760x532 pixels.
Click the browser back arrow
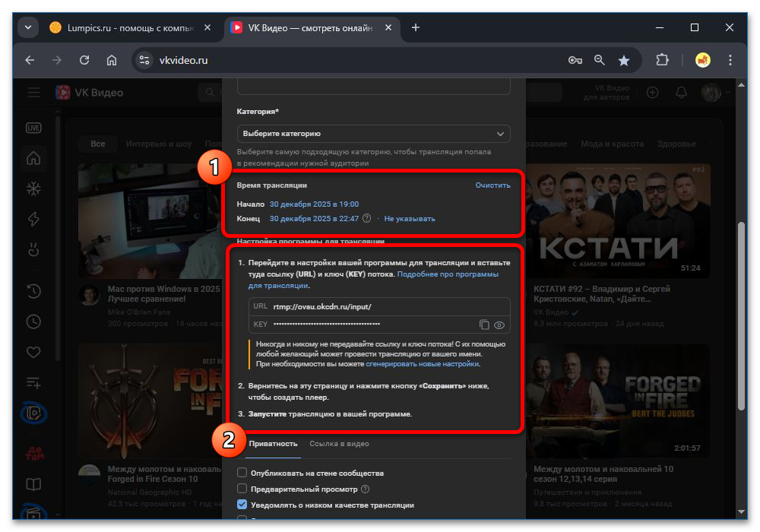click(30, 60)
